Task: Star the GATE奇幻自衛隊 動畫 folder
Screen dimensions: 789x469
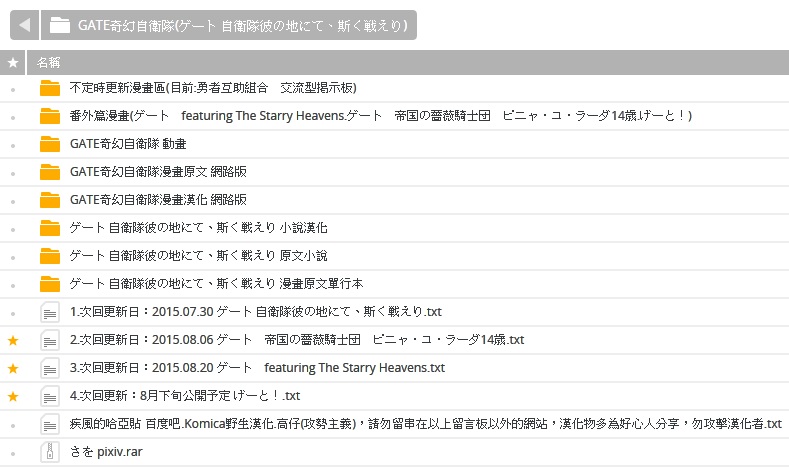Action: pyautogui.click(x=13, y=145)
